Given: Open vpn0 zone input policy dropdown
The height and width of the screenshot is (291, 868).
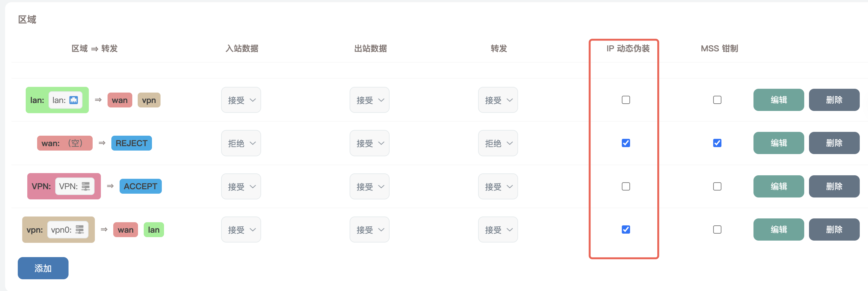Looking at the screenshot, I should [x=241, y=230].
